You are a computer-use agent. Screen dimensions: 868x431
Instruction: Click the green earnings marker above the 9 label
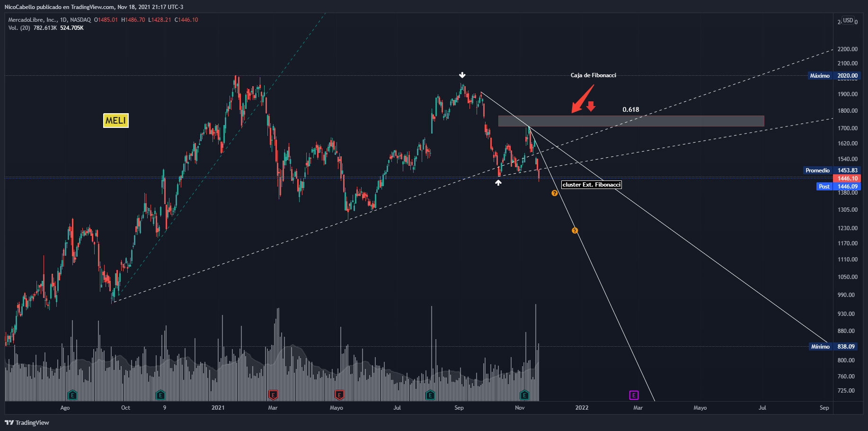160,395
